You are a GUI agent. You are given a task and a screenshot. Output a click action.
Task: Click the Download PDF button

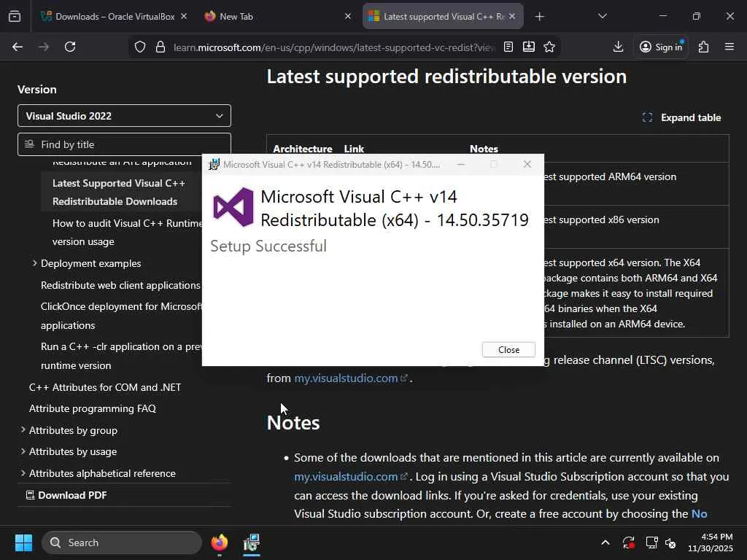66,495
